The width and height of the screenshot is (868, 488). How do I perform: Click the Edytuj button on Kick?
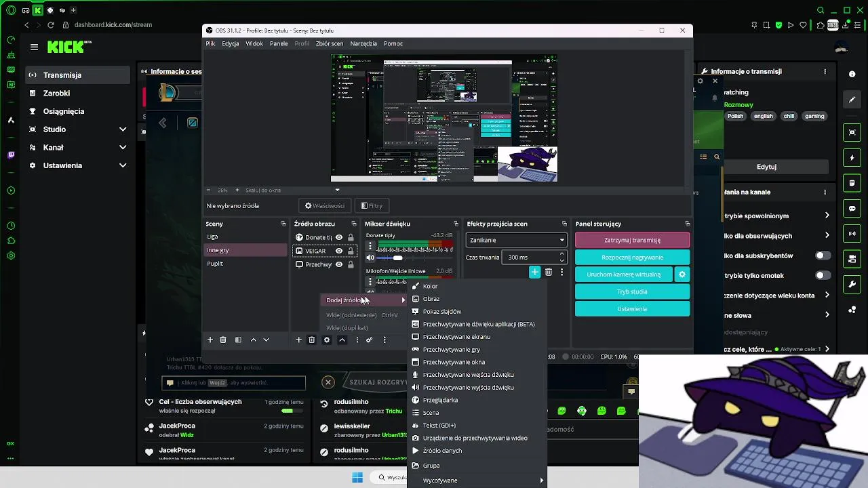point(766,167)
